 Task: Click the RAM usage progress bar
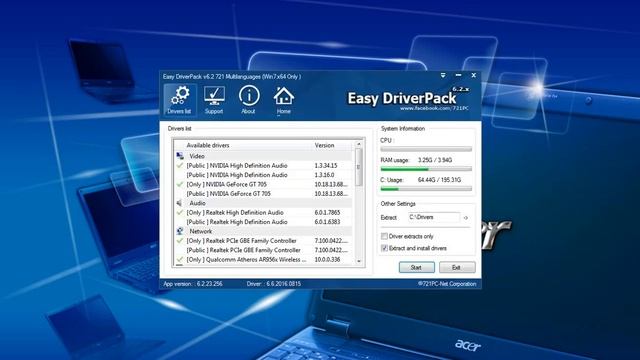tap(426, 169)
